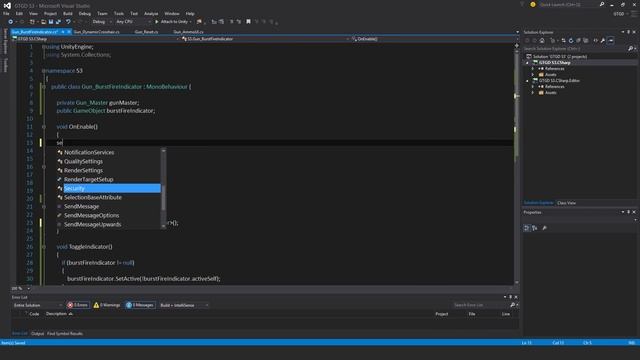Open the S3.Gun_BurstFireIndicator type dropdown
Screen dimensions: 640x360
click(x=265, y=39)
